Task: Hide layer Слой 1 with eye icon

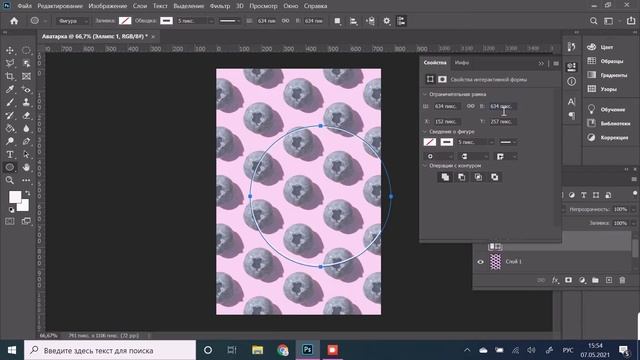Action: click(480, 262)
